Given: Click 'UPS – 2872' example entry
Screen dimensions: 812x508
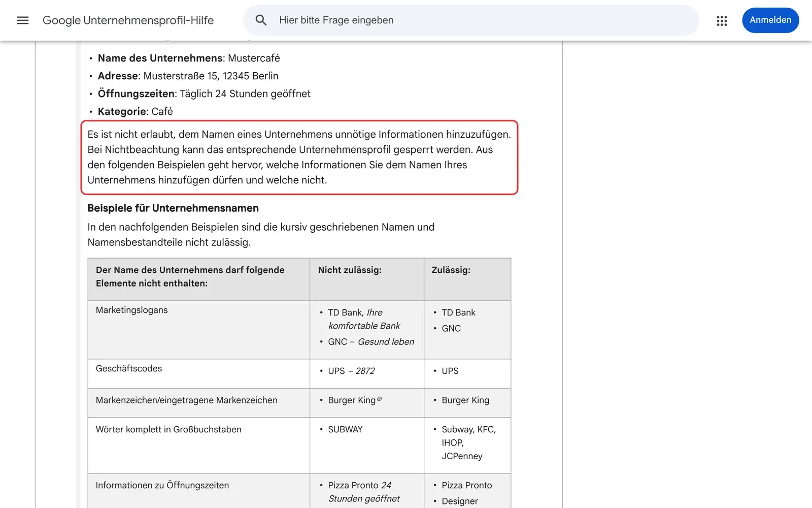Looking at the screenshot, I should 351,371.
